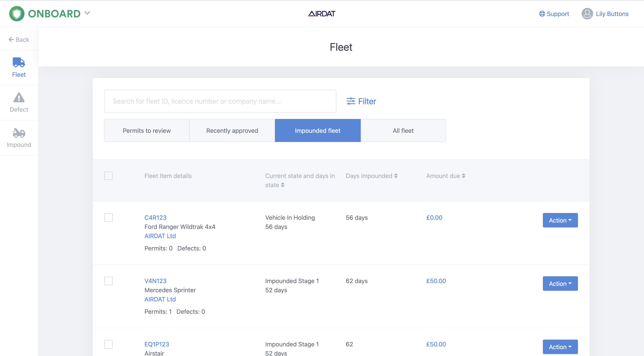Click the V4N123 fleet ID link

[155, 281]
